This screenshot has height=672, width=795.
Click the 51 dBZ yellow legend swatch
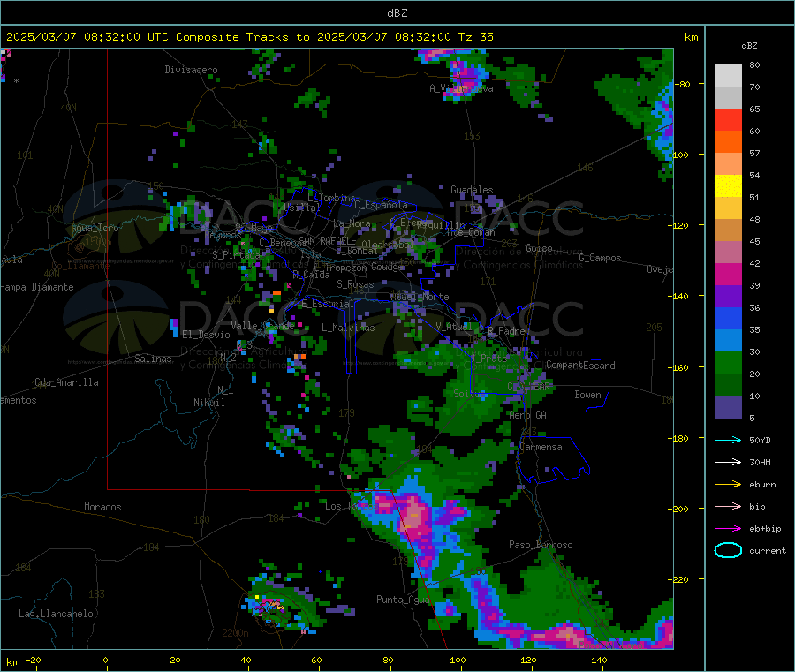(x=728, y=186)
